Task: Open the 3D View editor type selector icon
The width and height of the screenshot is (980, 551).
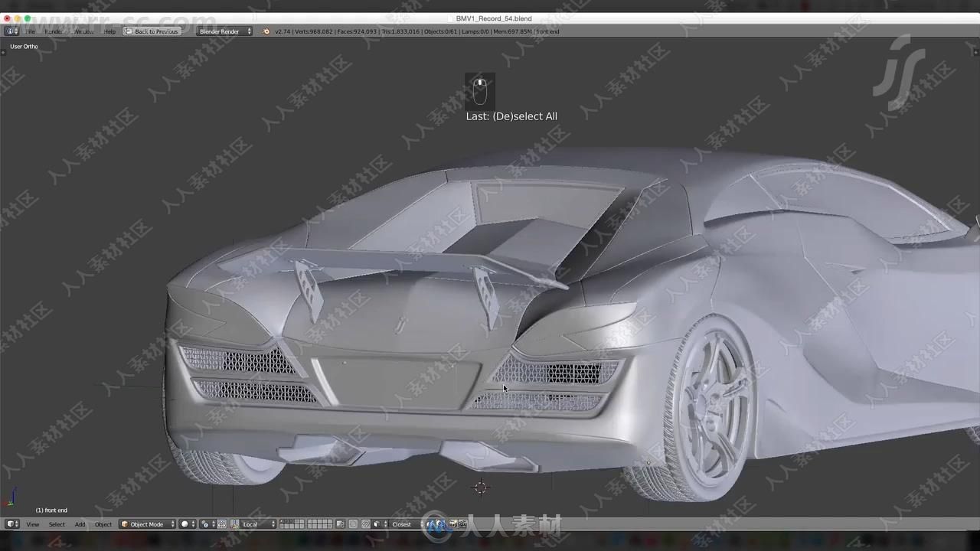Action: click(11, 524)
